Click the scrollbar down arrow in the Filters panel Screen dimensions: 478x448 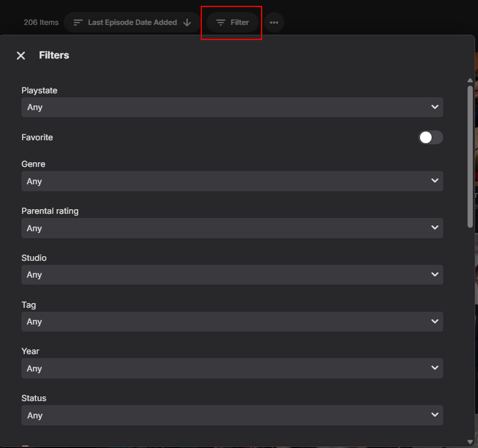click(x=470, y=442)
